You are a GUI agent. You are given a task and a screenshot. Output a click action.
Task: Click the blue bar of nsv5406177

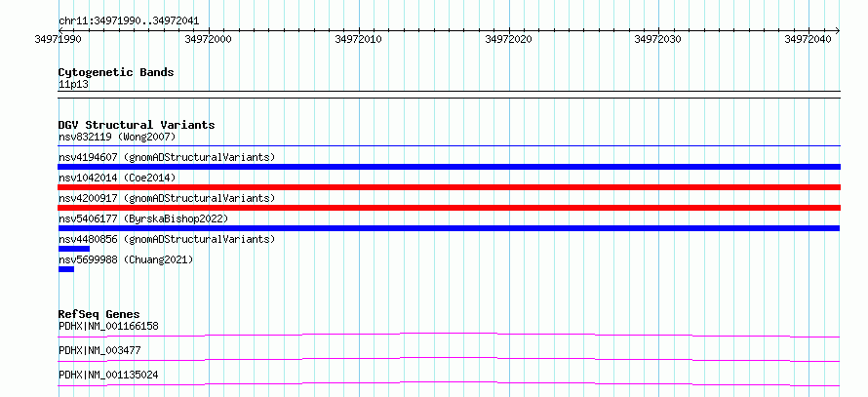click(x=449, y=228)
